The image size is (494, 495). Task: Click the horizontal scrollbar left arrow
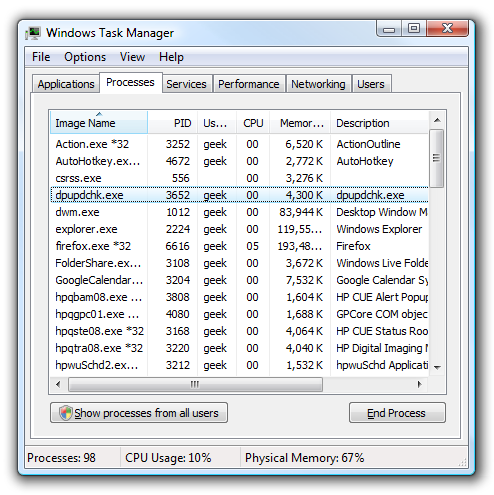(58, 384)
